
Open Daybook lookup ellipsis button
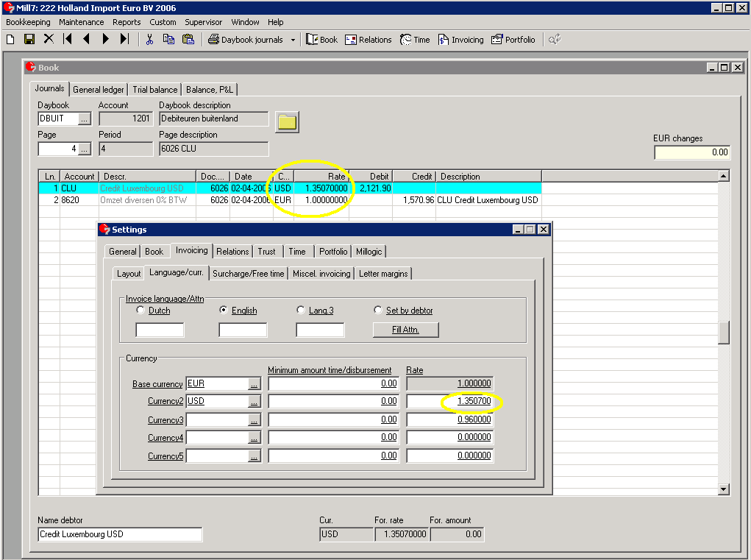pyautogui.click(x=85, y=118)
